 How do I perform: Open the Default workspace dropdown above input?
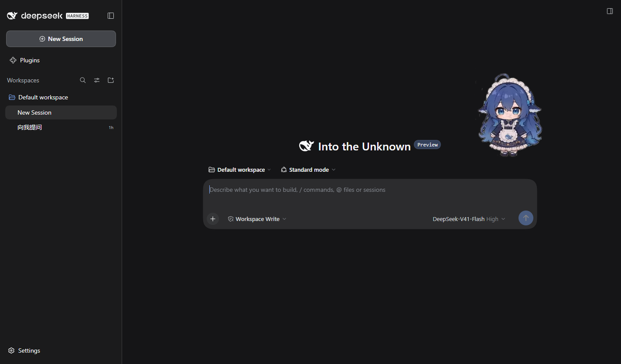point(240,170)
